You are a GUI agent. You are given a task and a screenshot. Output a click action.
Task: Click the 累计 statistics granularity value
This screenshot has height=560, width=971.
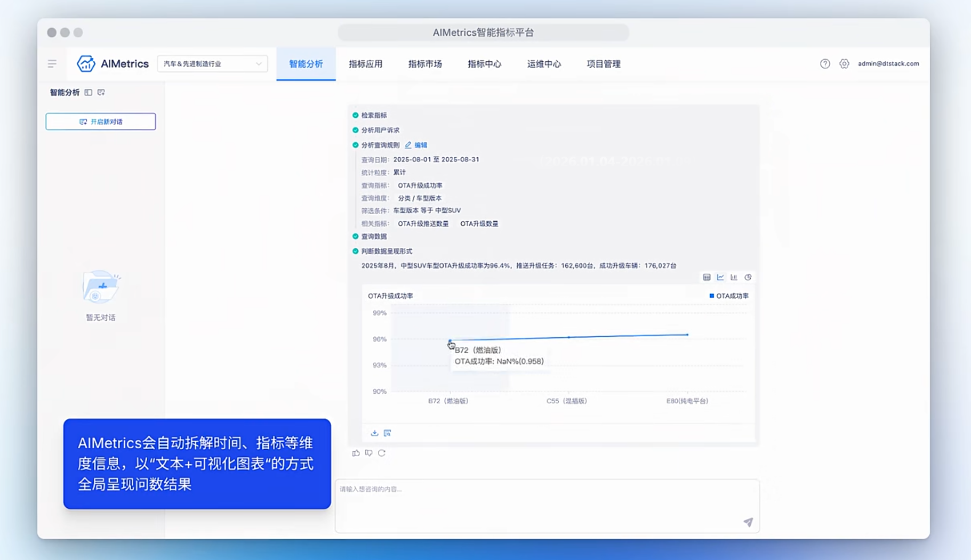pos(399,172)
